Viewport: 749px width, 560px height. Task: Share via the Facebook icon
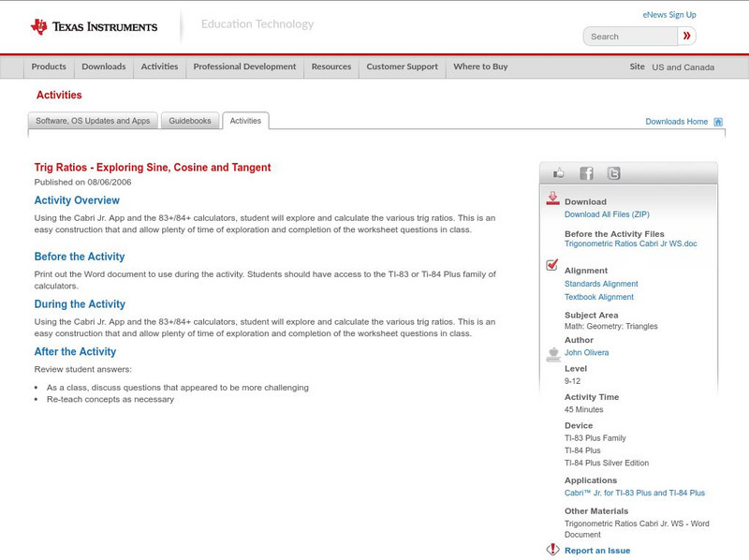tap(586, 173)
